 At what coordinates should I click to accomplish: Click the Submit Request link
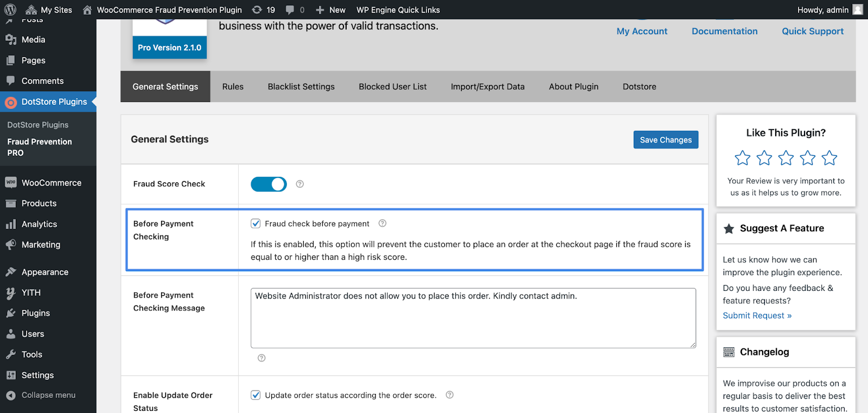coord(757,315)
